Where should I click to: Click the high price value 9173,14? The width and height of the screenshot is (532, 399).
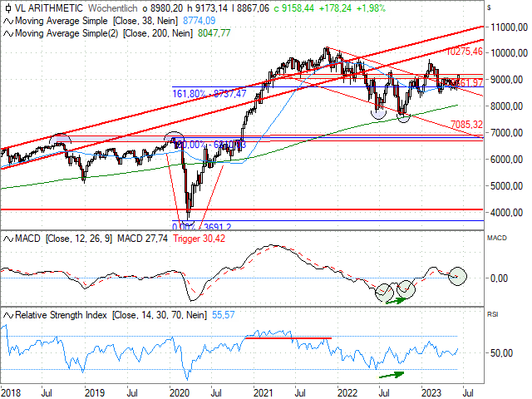pyautogui.click(x=211, y=8)
